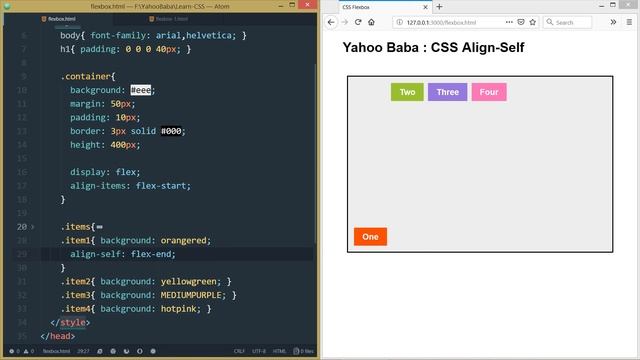
Task: Click cursor position 29:27 in status bar
Action: [83, 351]
